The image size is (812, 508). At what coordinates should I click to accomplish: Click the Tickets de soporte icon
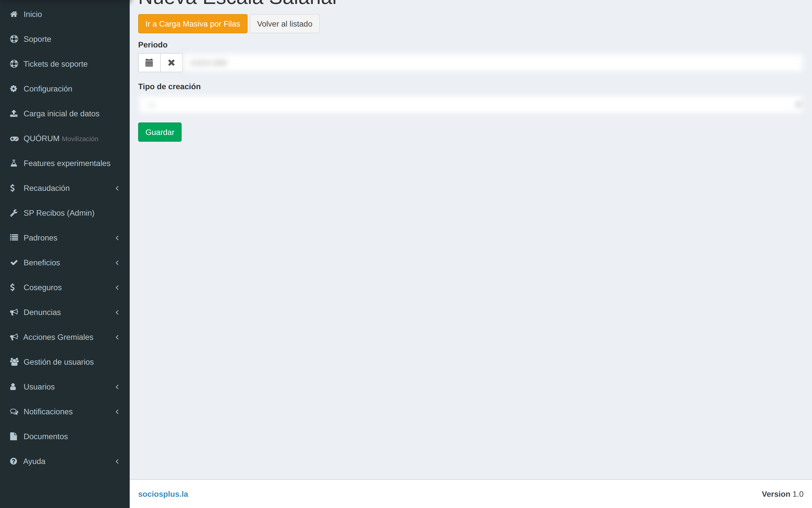pyautogui.click(x=14, y=64)
